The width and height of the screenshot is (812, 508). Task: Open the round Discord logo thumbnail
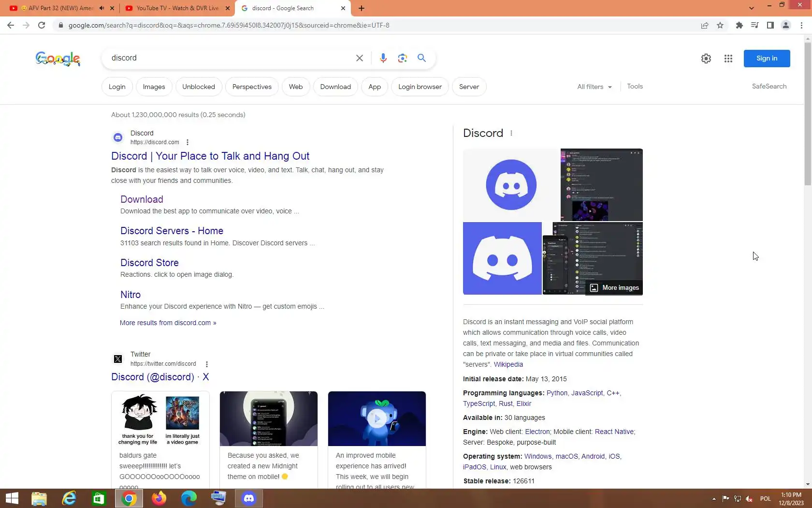pos(511,185)
